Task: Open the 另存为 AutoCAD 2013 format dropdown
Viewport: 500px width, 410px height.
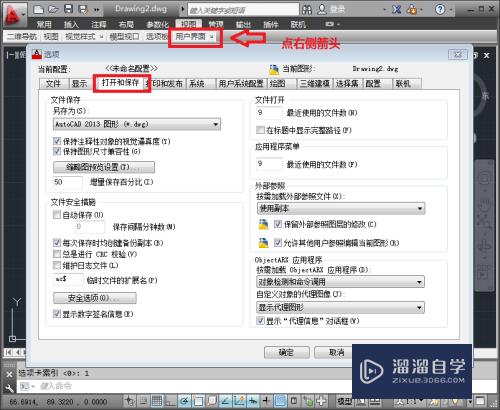Action: click(x=137, y=124)
